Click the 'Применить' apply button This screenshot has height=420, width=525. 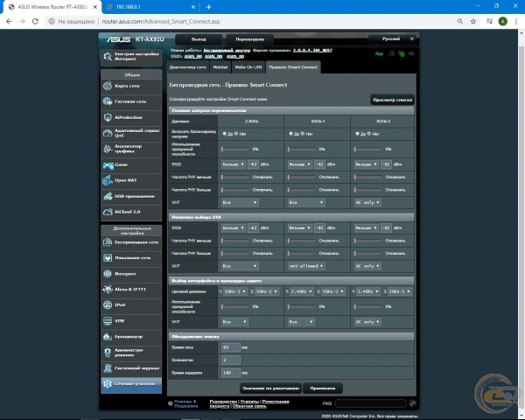tap(323, 388)
